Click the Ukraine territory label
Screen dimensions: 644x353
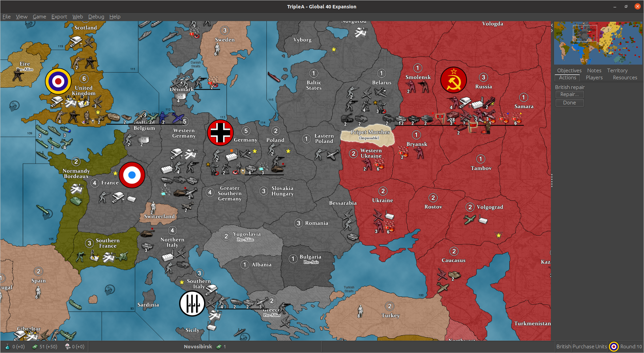(383, 200)
